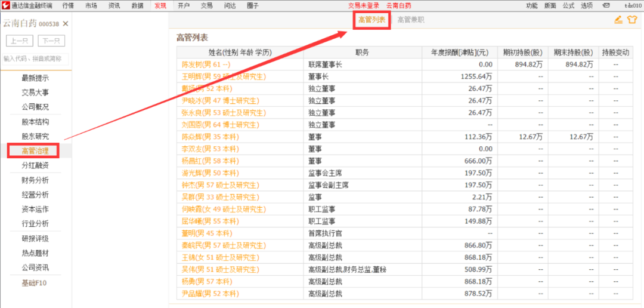The width and height of the screenshot is (644, 308).
Task: Open the mail envelope icon
Action: 605,6
